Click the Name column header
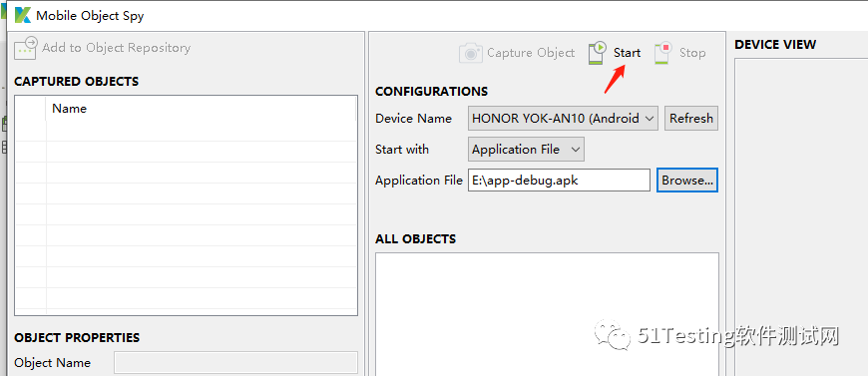This screenshot has height=376, width=868. tap(202, 109)
